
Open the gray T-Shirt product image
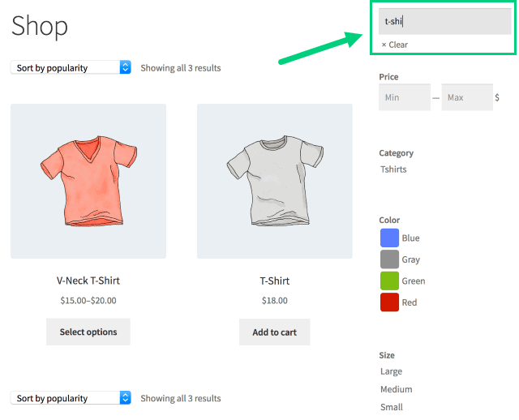pyautogui.click(x=275, y=181)
